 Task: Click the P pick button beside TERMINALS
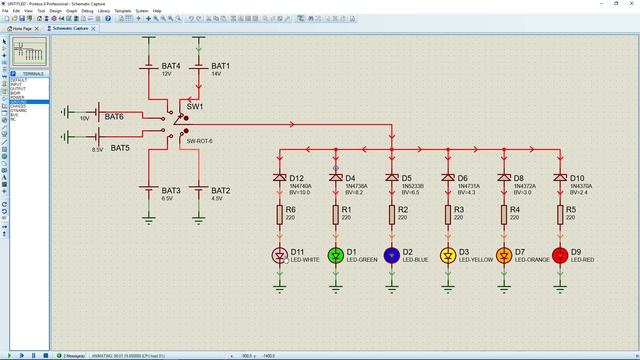click(13, 73)
